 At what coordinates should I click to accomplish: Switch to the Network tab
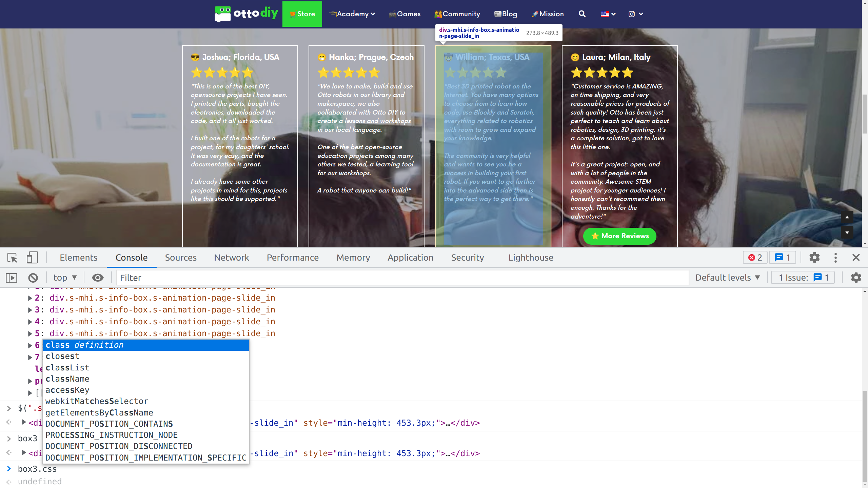point(231,258)
